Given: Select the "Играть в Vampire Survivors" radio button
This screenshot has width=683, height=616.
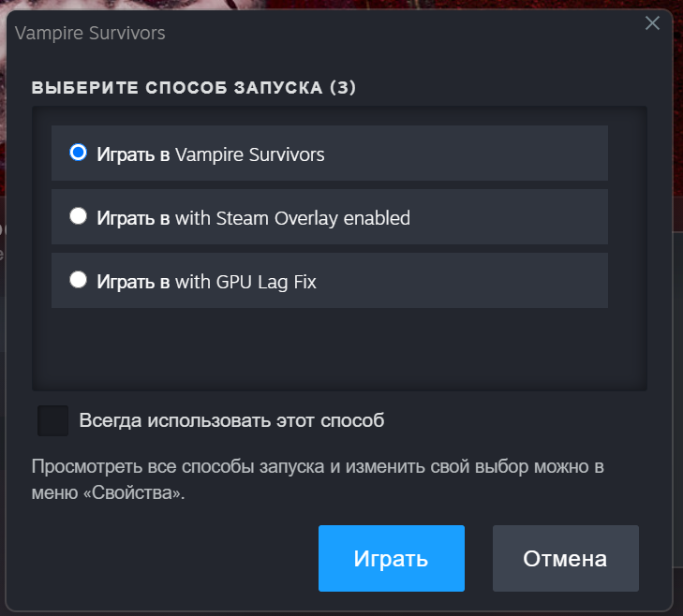Looking at the screenshot, I should 79,153.
